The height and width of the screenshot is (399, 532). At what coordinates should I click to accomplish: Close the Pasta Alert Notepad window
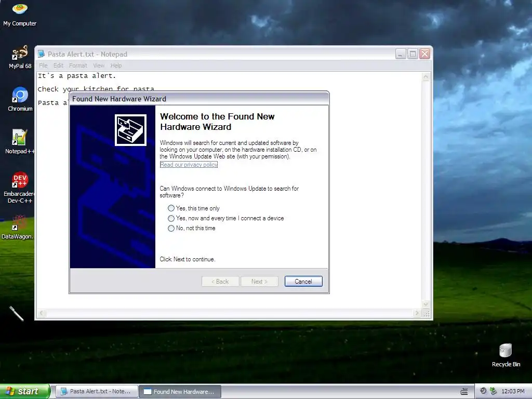(x=424, y=54)
